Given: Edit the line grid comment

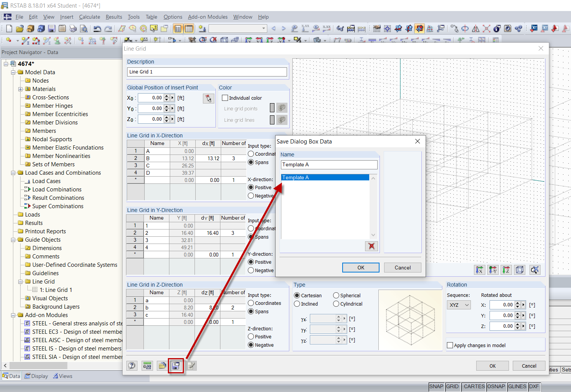Looking at the screenshot, I should [191, 365].
